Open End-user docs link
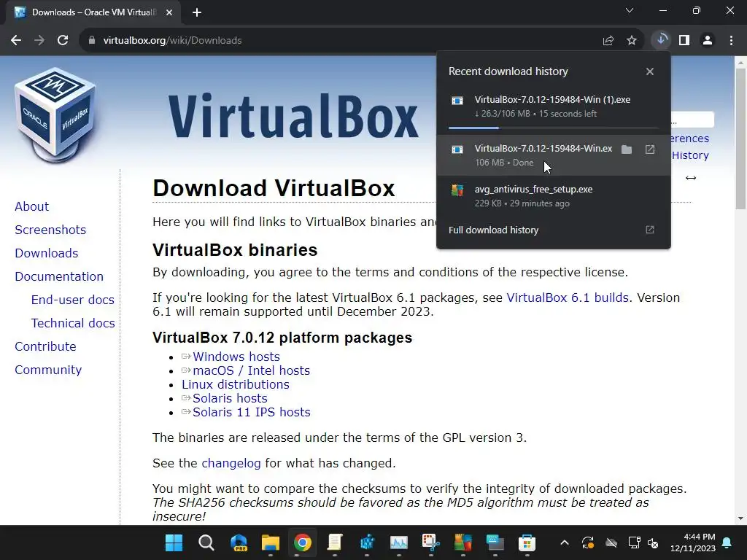The width and height of the screenshot is (747, 560). pos(73,300)
